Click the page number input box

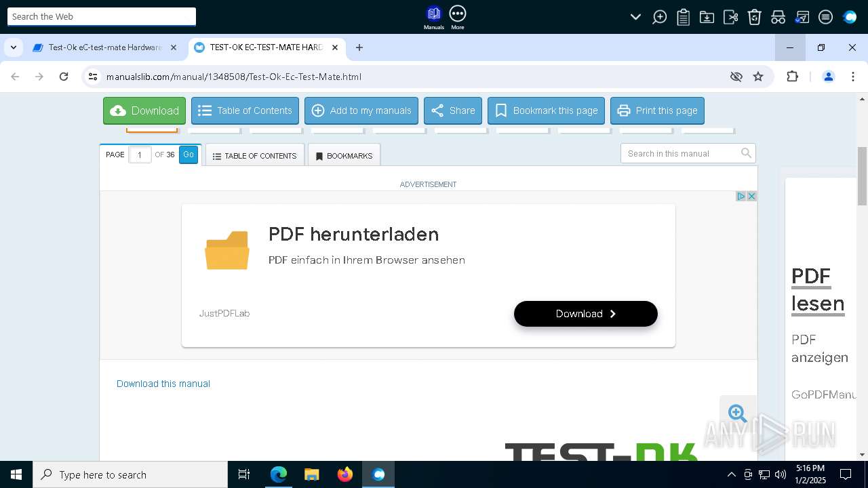tap(140, 155)
